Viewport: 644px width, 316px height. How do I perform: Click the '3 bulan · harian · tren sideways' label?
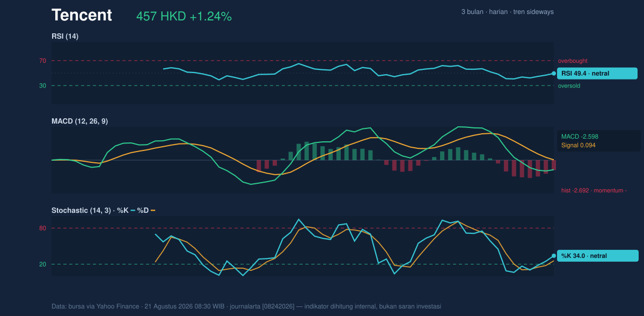pyautogui.click(x=507, y=12)
